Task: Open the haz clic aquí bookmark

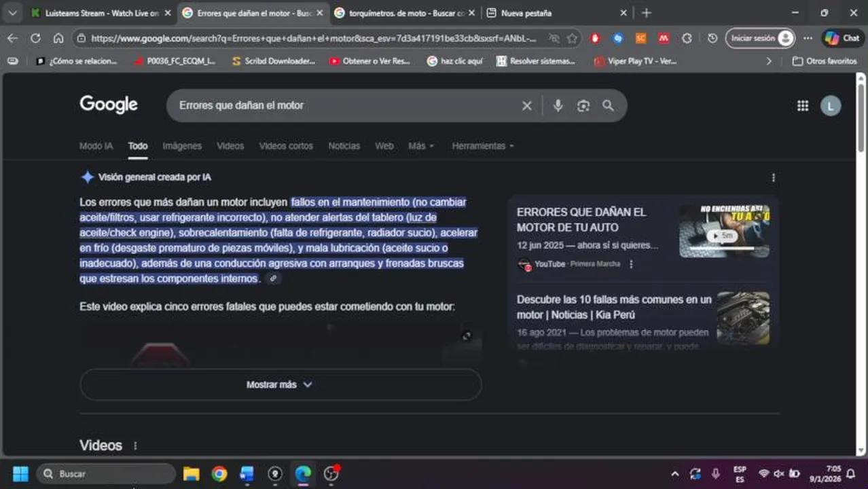Action: click(x=454, y=61)
